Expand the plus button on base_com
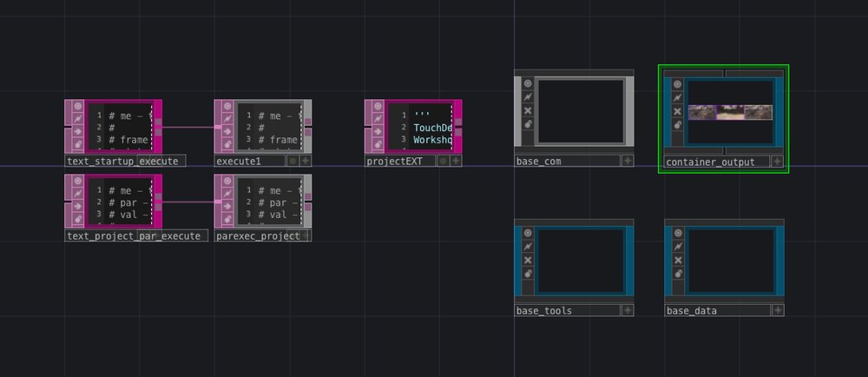The height and width of the screenshot is (377, 868). [x=627, y=161]
